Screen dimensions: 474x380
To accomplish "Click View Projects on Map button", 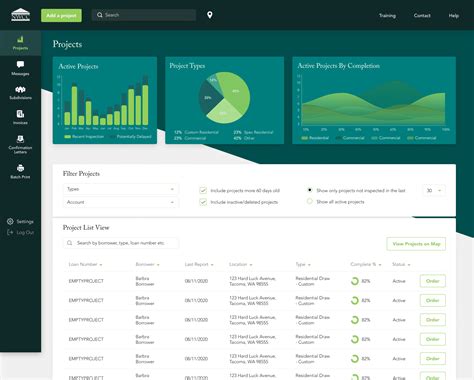I will click(x=416, y=244).
